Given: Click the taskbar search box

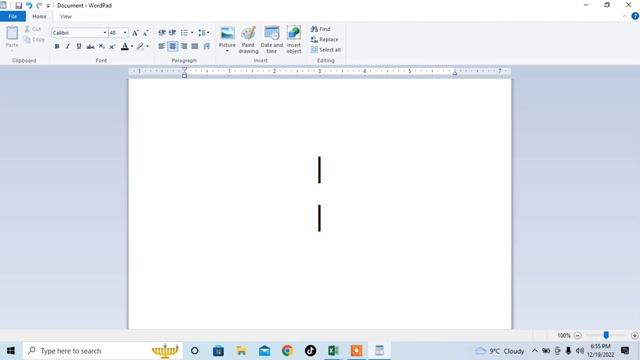Looking at the screenshot, I should [x=103, y=351].
